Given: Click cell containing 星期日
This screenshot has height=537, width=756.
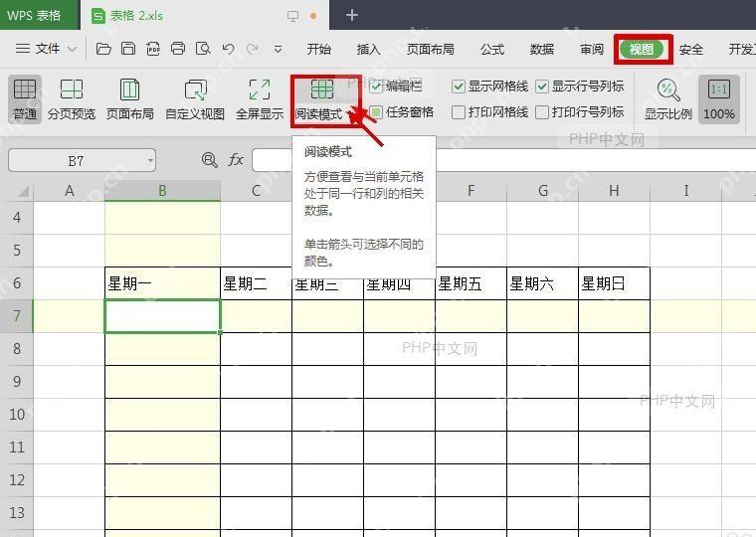Looking at the screenshot, I should click(x=614, y=283).
